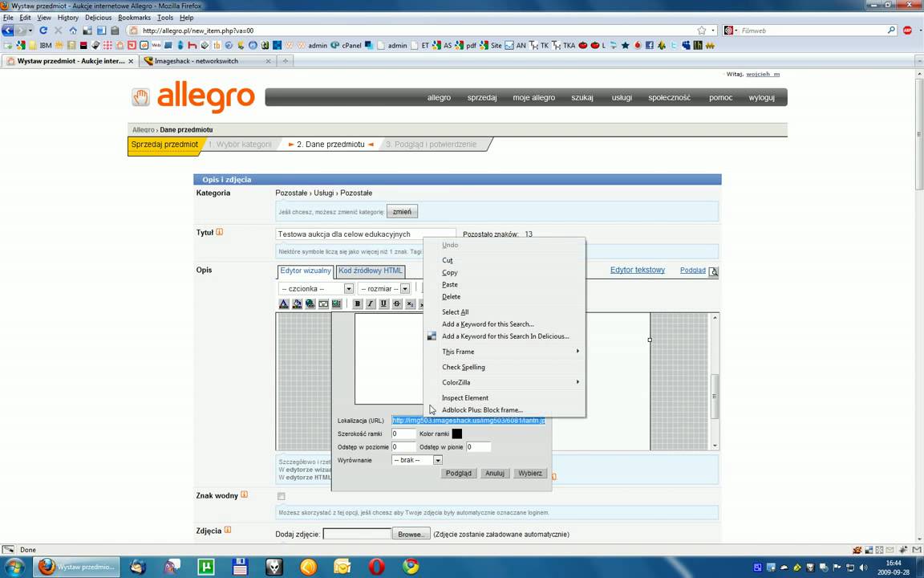Open the Twitter bookmark icon

(674, 45)
